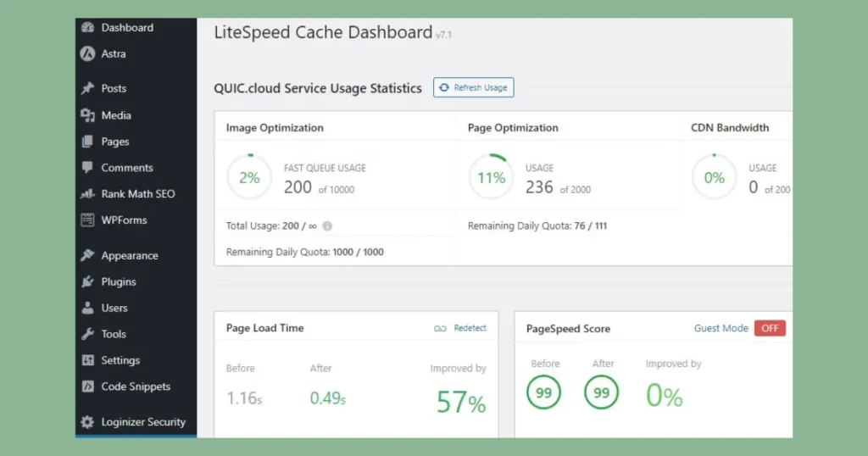Click the 1.16s Before load time value
This screenshot has height=456, width=868.
coord(244,398)
